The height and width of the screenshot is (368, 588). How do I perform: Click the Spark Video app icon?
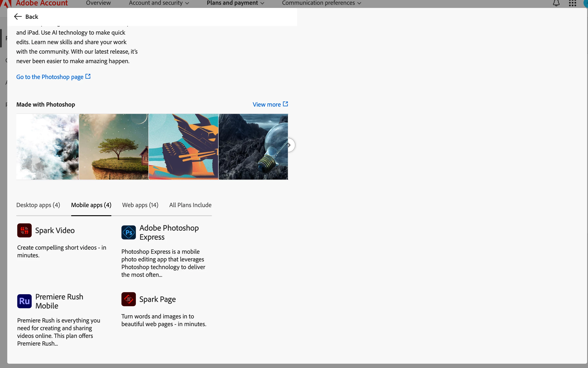(x=24, y=230)
